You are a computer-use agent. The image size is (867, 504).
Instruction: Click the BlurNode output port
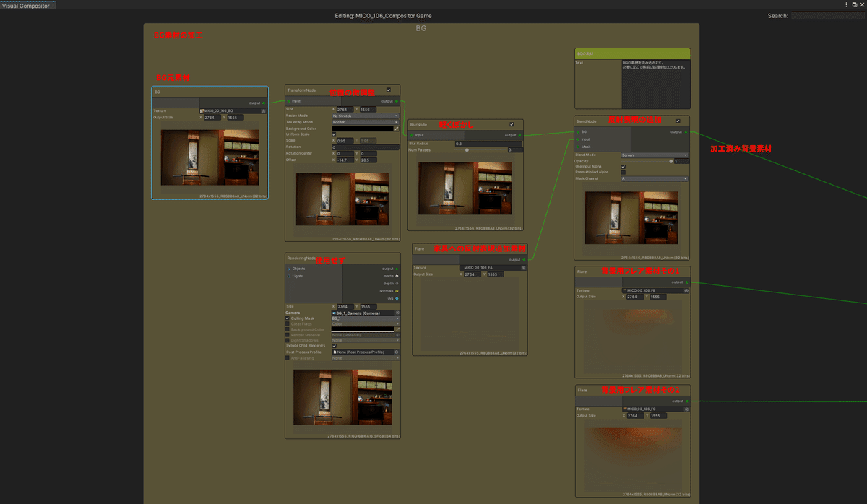[x=520, y=135]
